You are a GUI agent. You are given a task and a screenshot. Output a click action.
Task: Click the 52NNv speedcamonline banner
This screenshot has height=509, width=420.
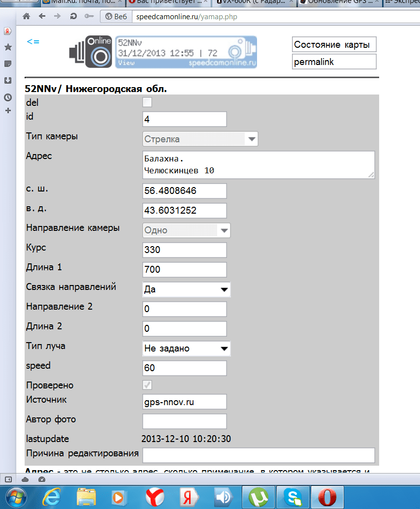click(x=186, y=52)
